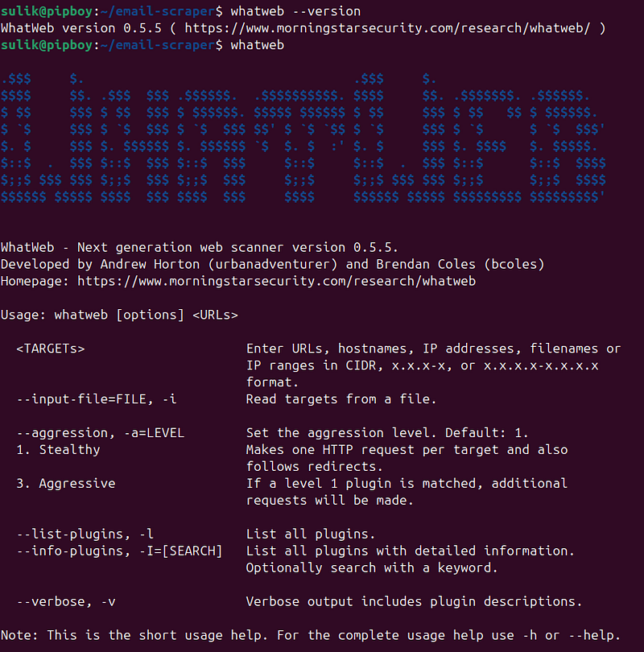644x652 pixels.
Task: Click the '--list-plugins, -l' option
Action: tap(85, 534)
